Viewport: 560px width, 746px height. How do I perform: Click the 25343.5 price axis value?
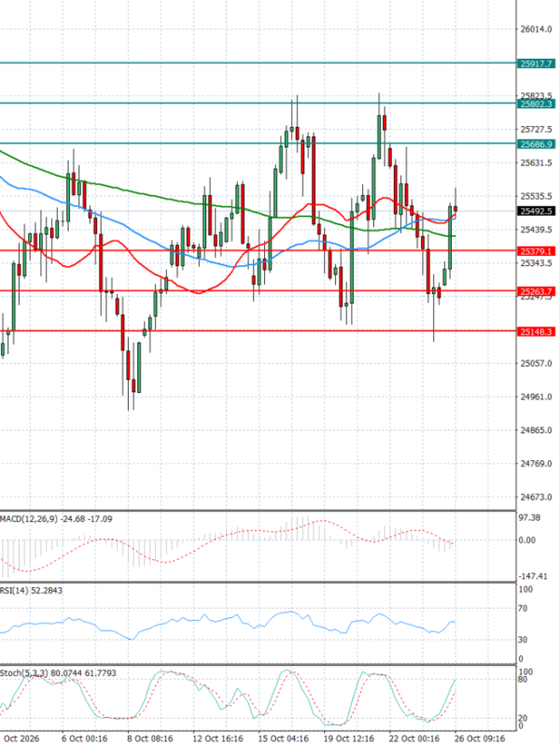pos(537,263)
